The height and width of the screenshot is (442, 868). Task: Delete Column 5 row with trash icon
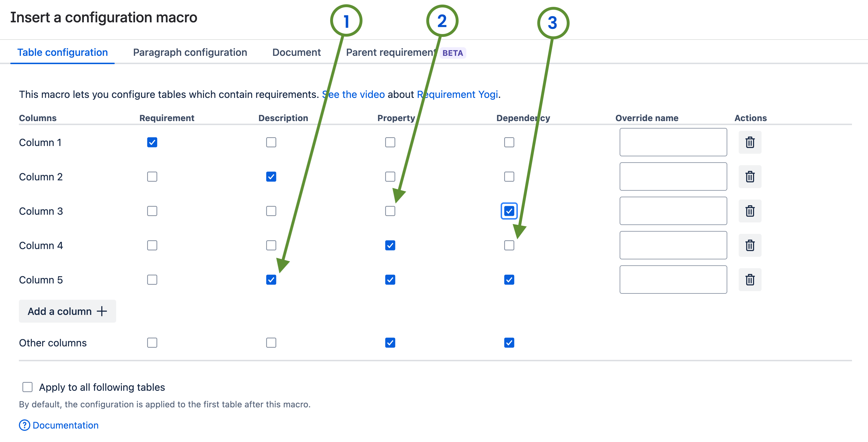[x=750, y=279]
